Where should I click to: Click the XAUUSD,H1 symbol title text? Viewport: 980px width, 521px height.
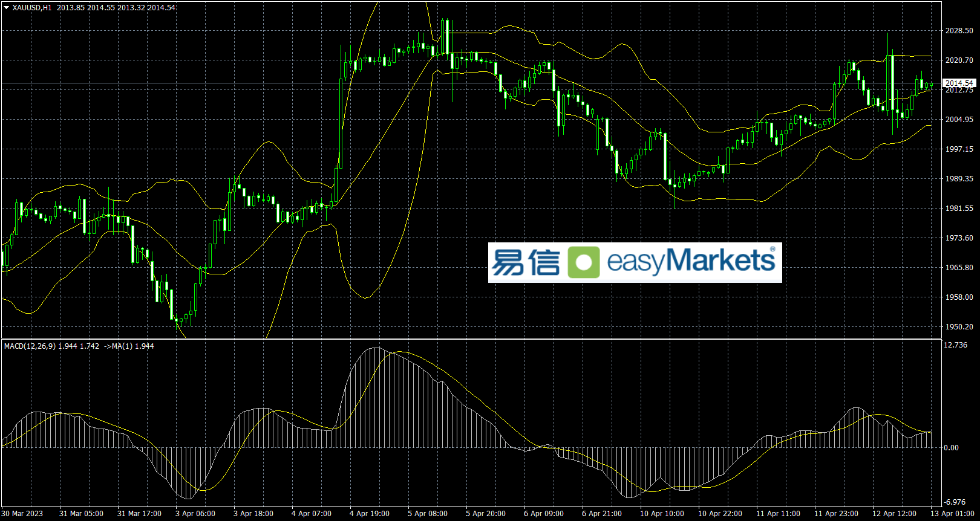click(32, 8)
